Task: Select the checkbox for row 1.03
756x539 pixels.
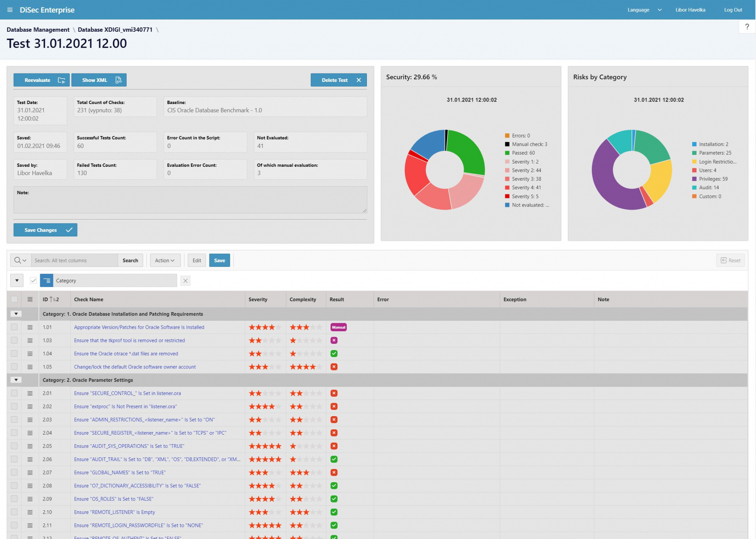Action: (x=14, y=341)
